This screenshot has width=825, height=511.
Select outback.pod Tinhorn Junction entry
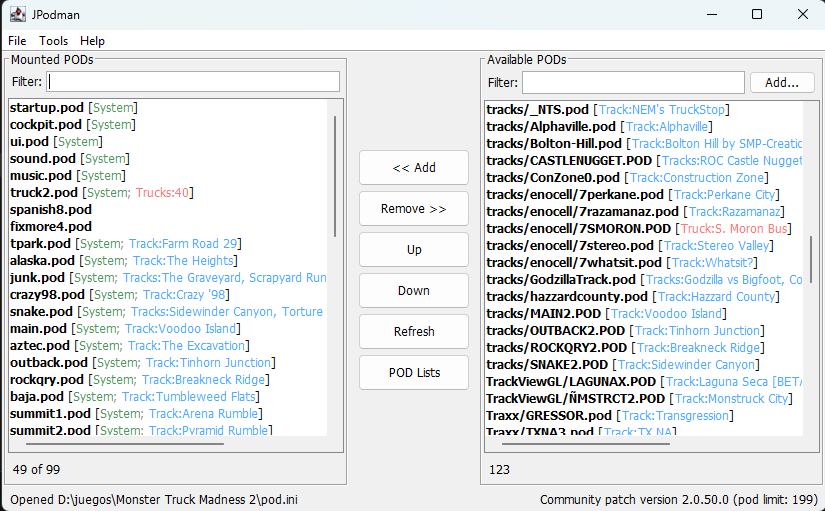tap(168, 363)
